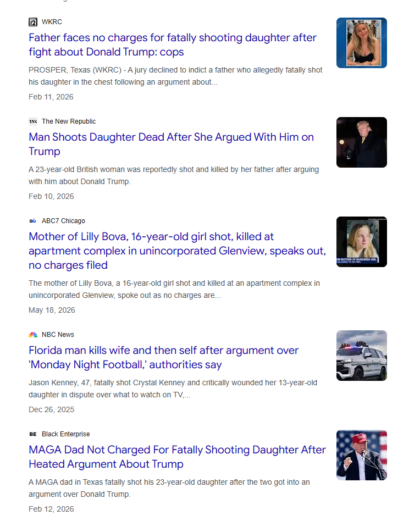The height and width of the screenshot is (521, 420).
Task: Open the police SUV thumbnail for NBC article
Action: 362,356
